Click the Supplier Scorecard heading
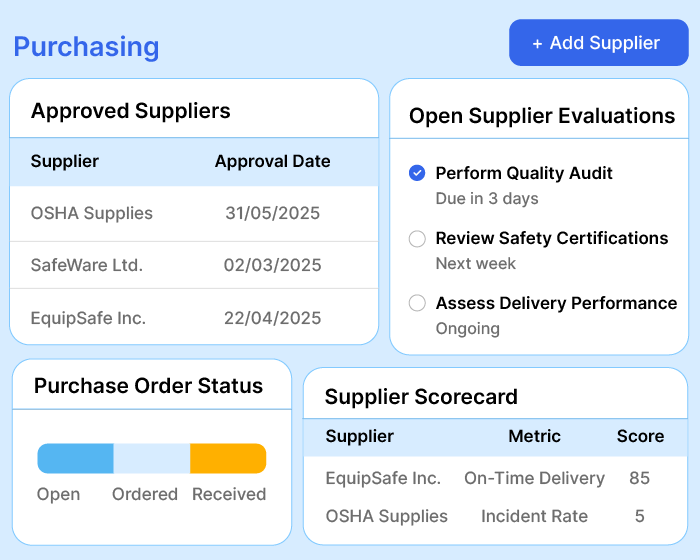700x560 pixels. pyautogui.click(x=421, y=397)
